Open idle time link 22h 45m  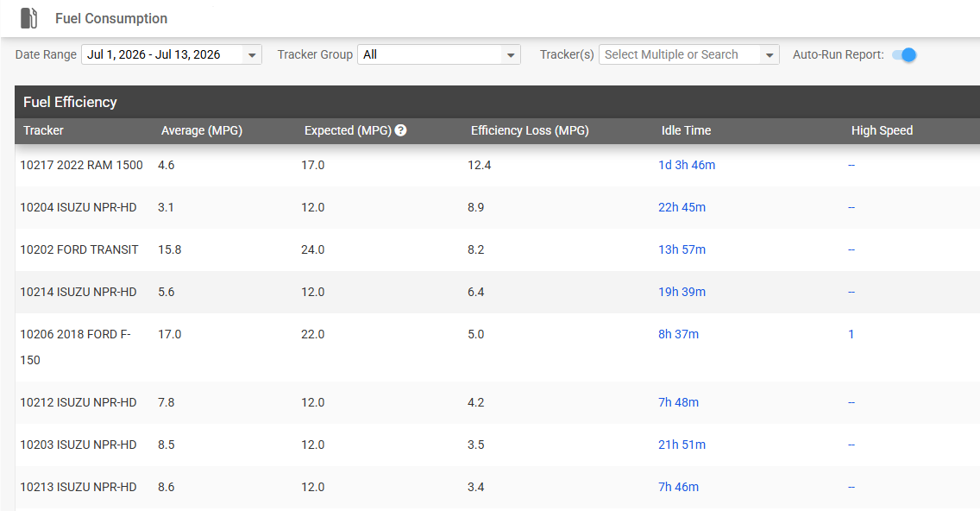pos(682,207)
